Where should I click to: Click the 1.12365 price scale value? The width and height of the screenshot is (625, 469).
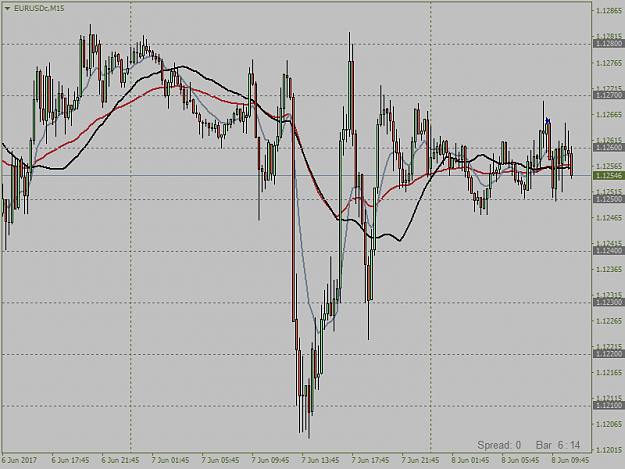(x=609, y=269)
